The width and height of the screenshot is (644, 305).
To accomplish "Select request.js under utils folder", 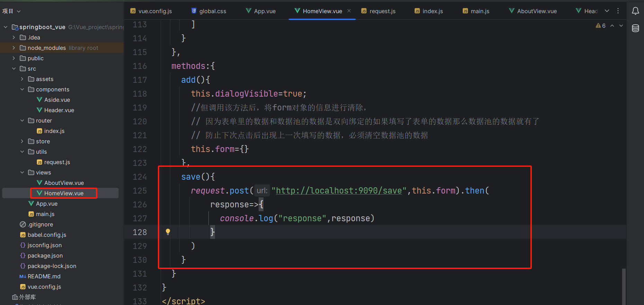I will 53,162.
